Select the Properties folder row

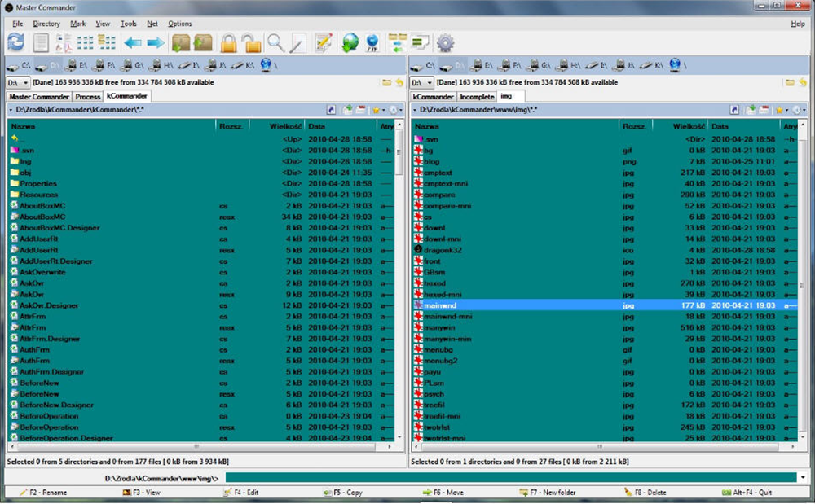(x=201, y=183)
